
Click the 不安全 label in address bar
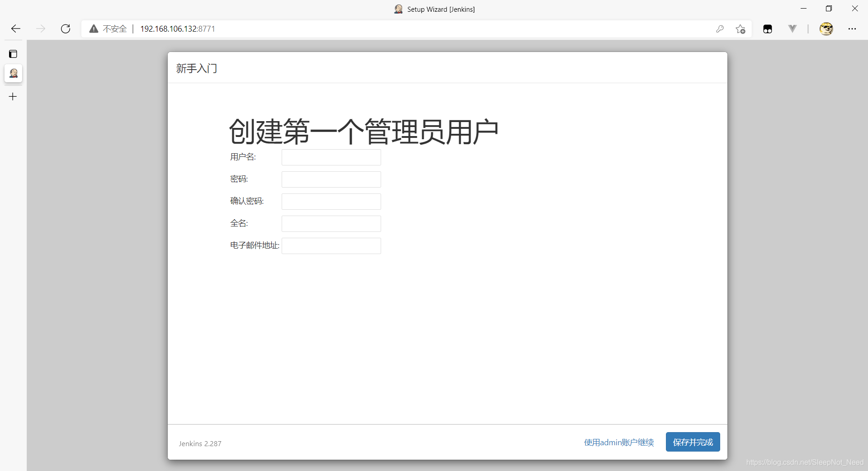tap(115, 29)
